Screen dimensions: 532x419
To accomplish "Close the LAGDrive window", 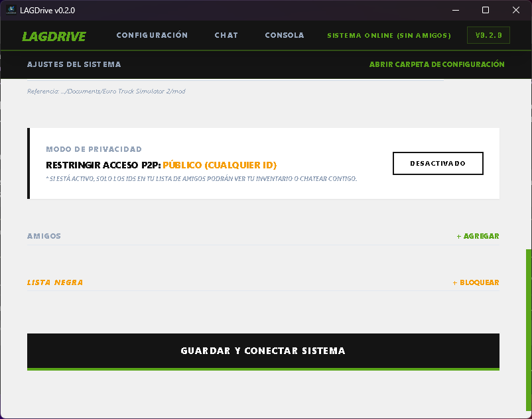I will [516, 10].
